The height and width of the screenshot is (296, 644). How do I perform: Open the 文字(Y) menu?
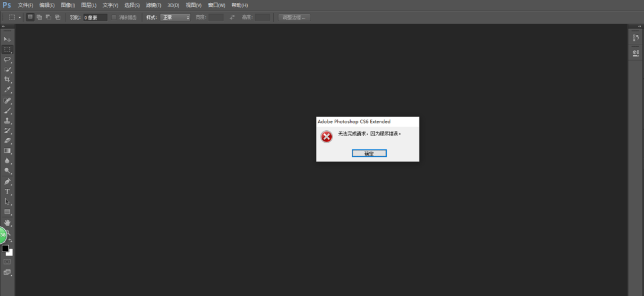[110, 5]
